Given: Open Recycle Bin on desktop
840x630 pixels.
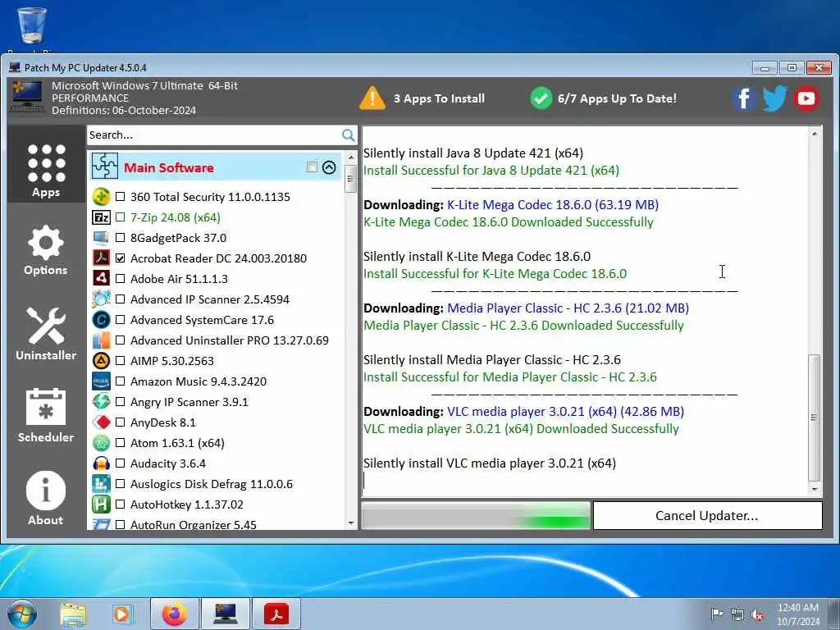Looking at the screenshot, I should click(x=32, y=27).
